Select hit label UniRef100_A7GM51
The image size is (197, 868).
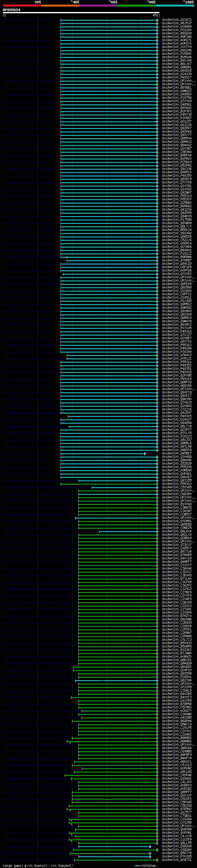click(177, 521)
